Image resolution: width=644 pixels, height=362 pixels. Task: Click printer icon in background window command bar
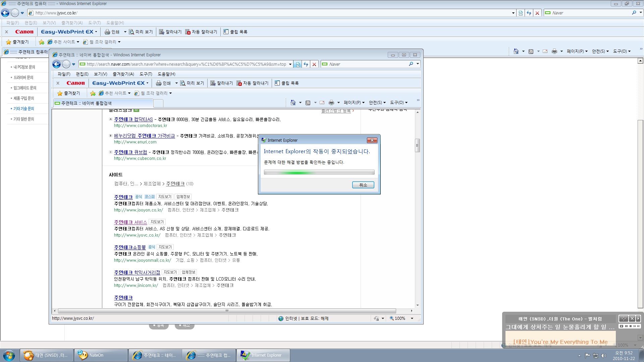click(554, 51)
